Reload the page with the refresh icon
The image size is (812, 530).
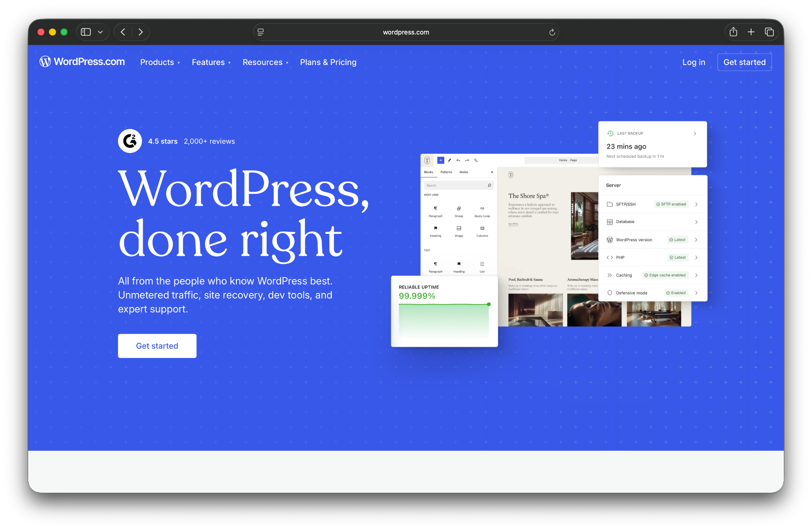coord(552,33)
